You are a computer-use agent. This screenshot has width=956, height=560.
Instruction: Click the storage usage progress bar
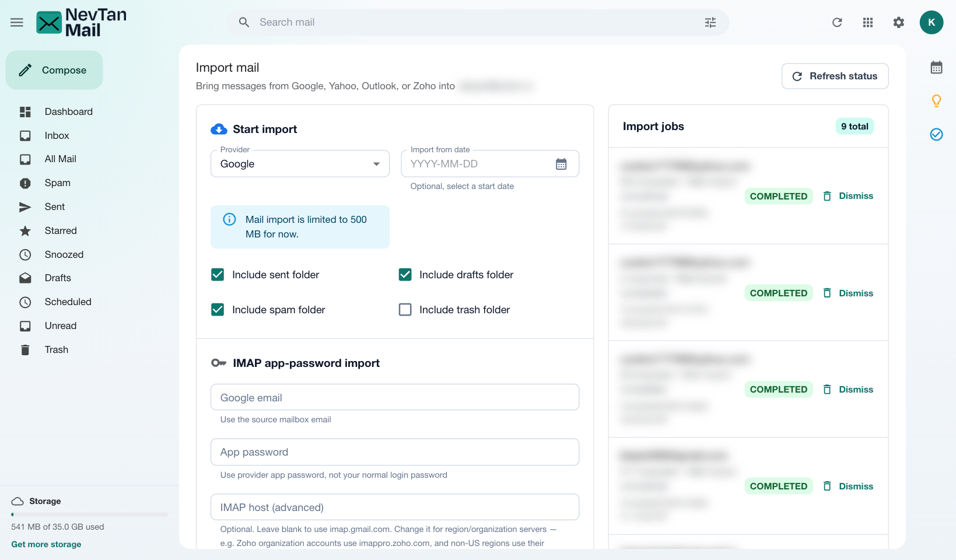(89, 514)
